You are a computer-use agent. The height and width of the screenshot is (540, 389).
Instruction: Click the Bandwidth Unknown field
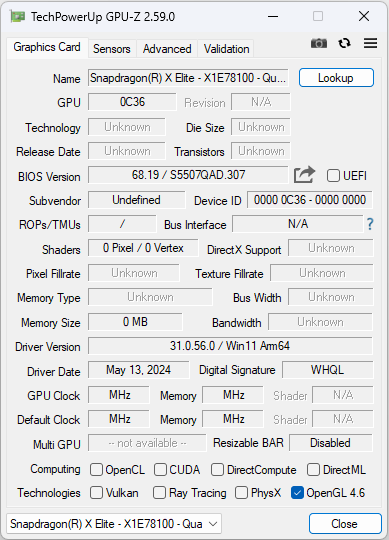click(320, 322)
